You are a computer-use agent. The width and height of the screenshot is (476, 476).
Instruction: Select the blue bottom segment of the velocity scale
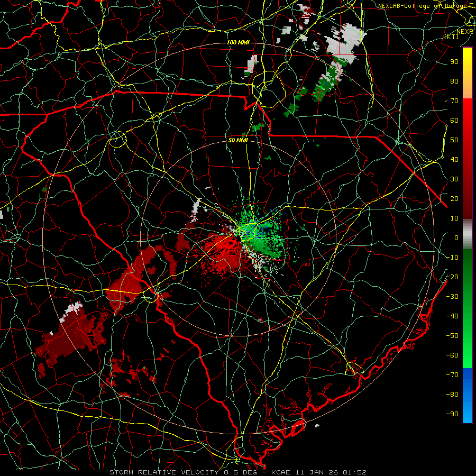tap(467, 395)
